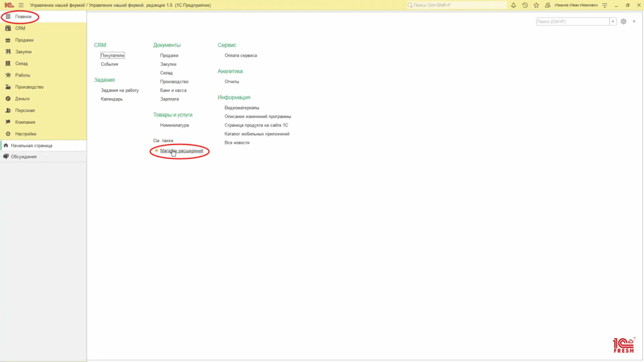Viewport: 644px width, 362px height.
Task: Open service and settings dropdown in title bar
Action: 606,5
